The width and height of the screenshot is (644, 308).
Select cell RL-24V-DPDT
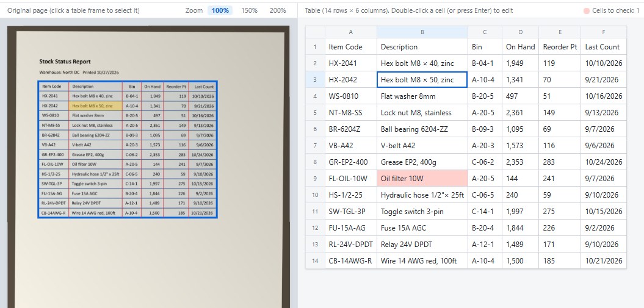coord(351,244)
